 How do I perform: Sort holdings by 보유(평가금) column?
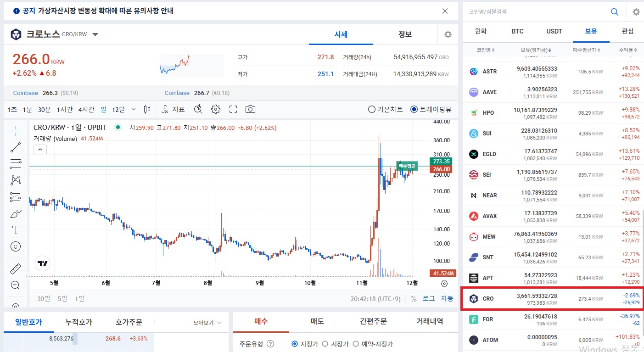pyautogui.click(x=536, y=50)
